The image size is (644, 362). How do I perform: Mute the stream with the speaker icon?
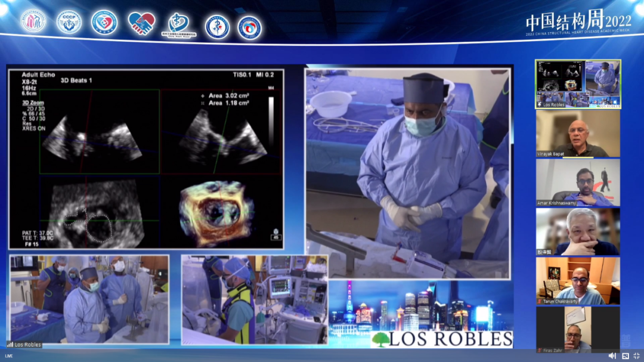[x=612, y=356]
